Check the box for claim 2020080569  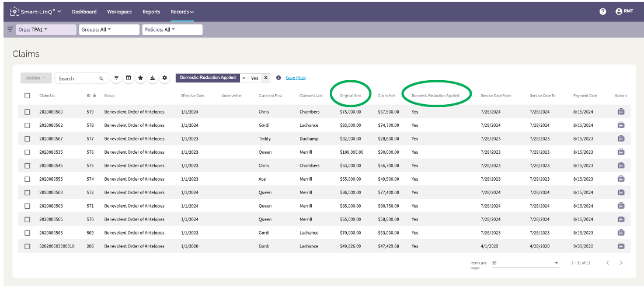27,192
